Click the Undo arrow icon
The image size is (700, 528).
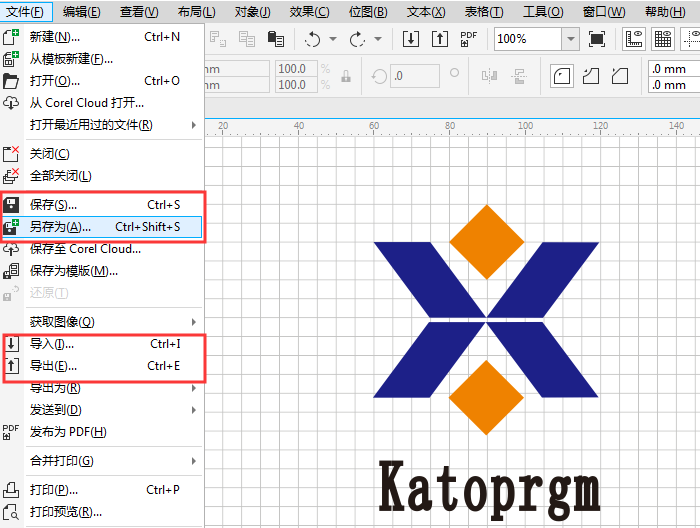pos(313,39)
